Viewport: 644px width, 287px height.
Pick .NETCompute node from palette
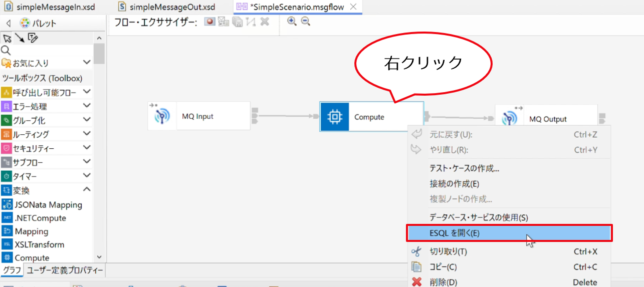tap(34, 218)
